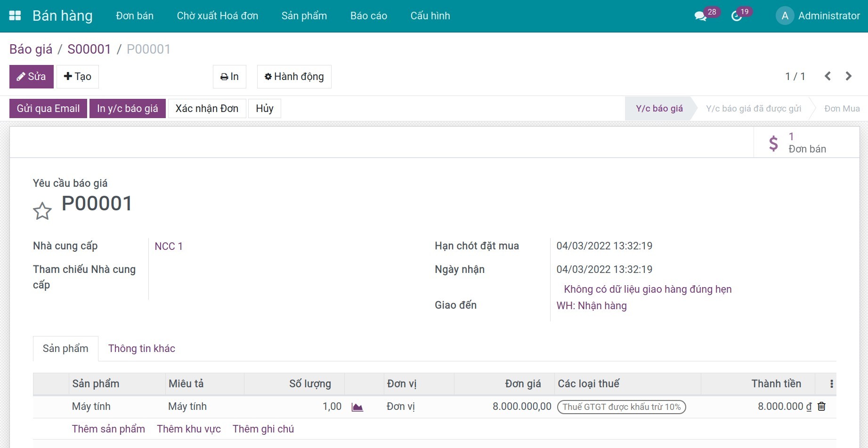
Task: Click the Sửa edit button
Action: pos(32,77)
